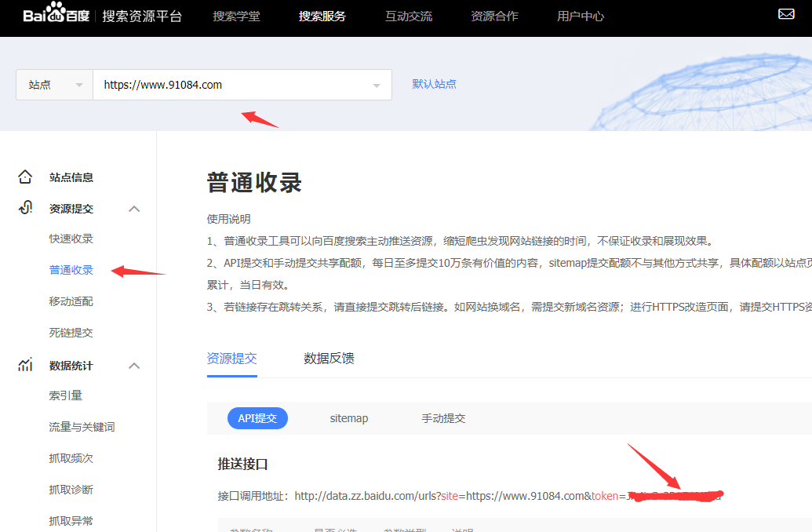Image resolution: width=812 pixels, height=532 pixels.
Task: Click the link icon beside 资源提交
Action: 26,208
